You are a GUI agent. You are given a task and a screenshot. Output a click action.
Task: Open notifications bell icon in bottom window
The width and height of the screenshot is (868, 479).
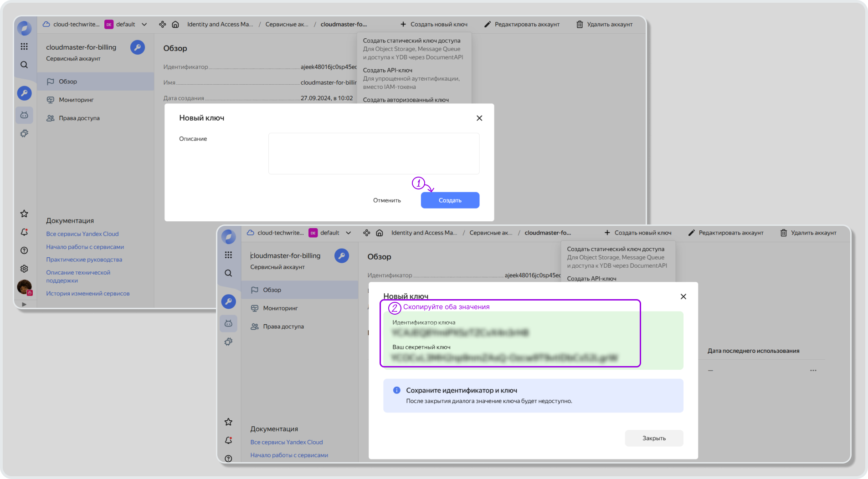[x=228, y=440]
